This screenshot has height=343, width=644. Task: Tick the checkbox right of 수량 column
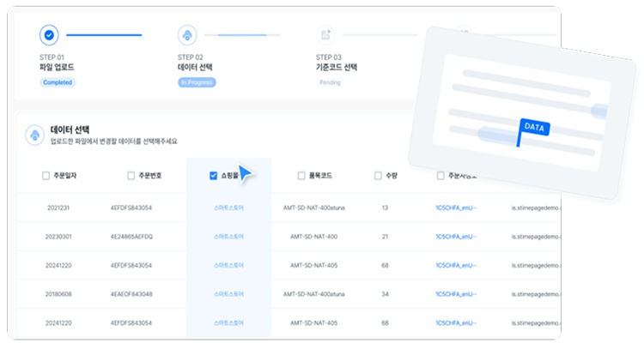440,176
